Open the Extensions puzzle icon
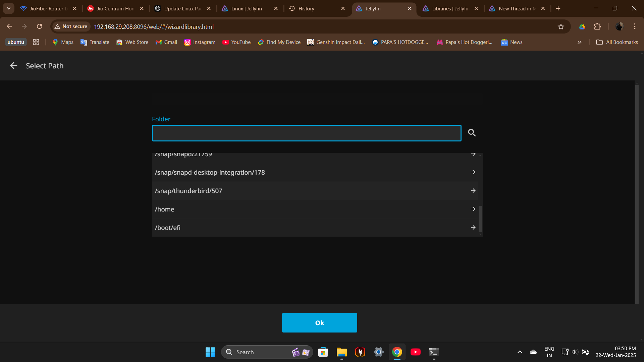The height and width of the screenshot is (362, 644). (597, 26)
